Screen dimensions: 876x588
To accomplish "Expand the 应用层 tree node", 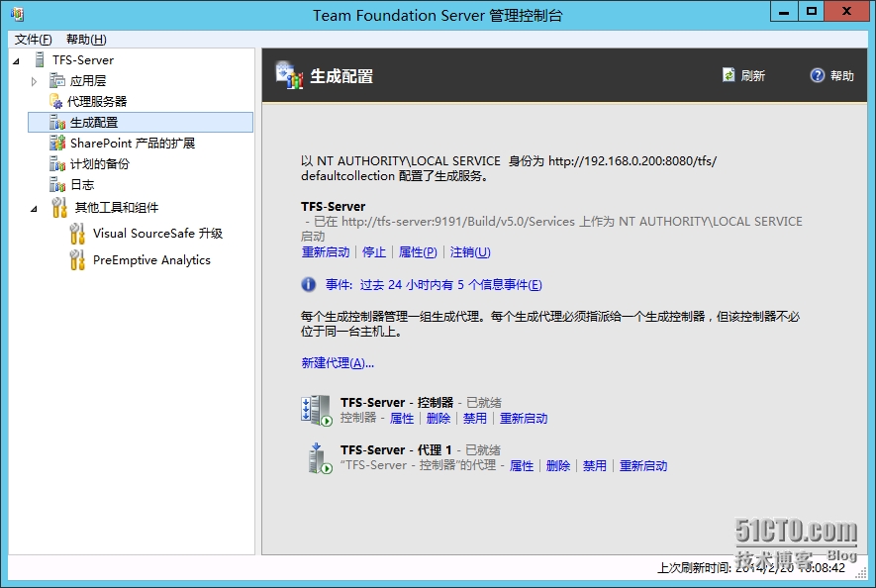I will click(34, 81).
